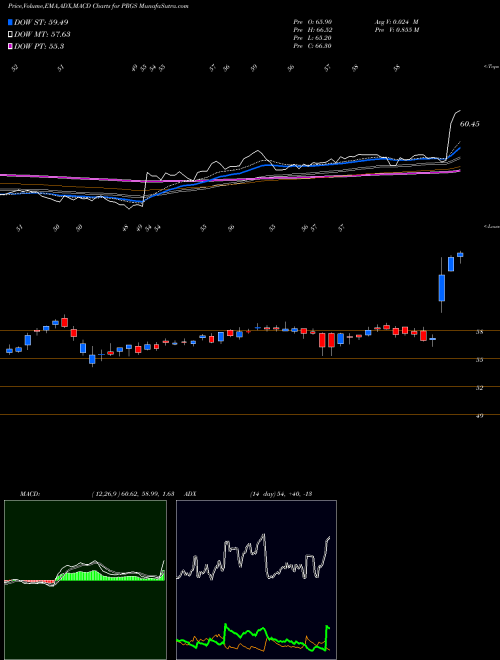Viewport: 500px width, 660px height.
Task: Click the 'Pre H' high price value
Action: (313, 29)
